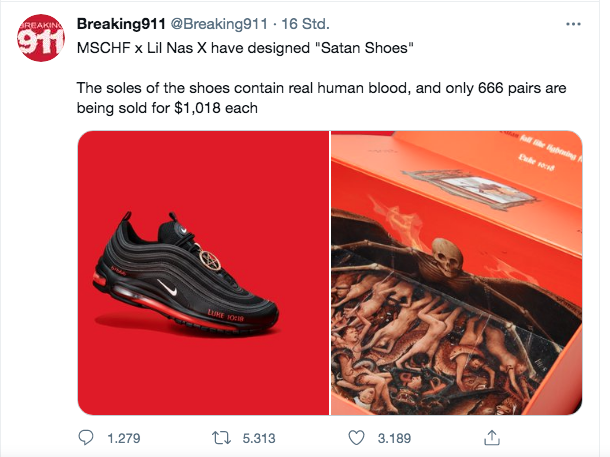This screenshot has height=457, width=610.
Task: Open the 16 Std. timestamp link
Action: pyautogui.click(x=305, y=24)
